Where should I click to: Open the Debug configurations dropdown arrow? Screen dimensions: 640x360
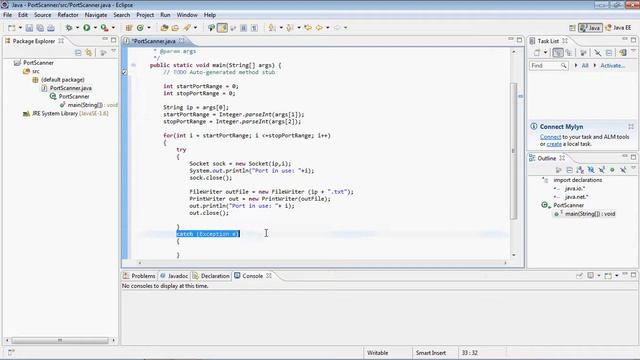78,28
